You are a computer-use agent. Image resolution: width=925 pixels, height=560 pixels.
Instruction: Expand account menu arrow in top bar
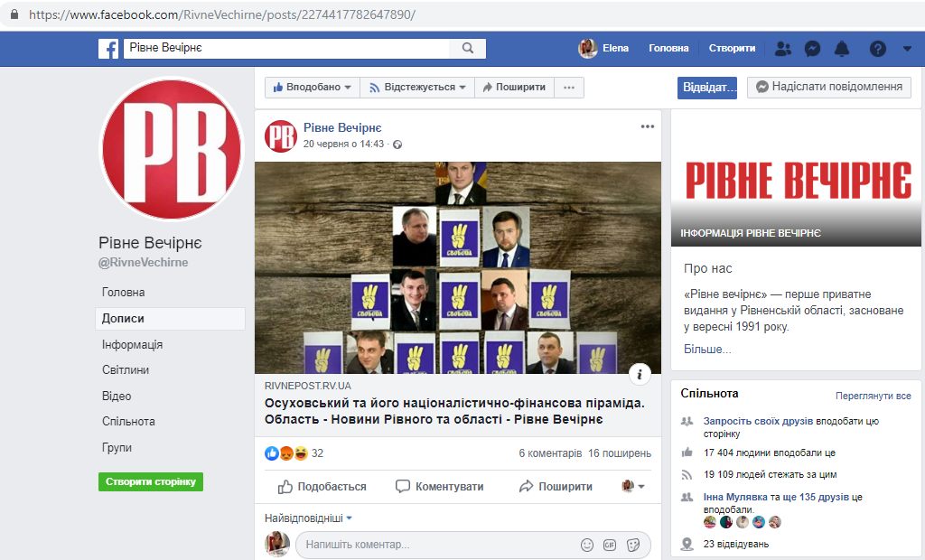point(907,49)
